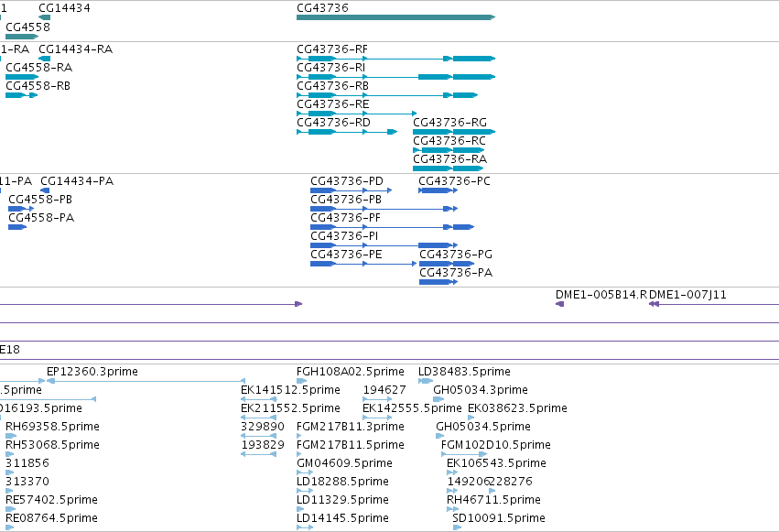Click feature 193829

pos(259,454)
